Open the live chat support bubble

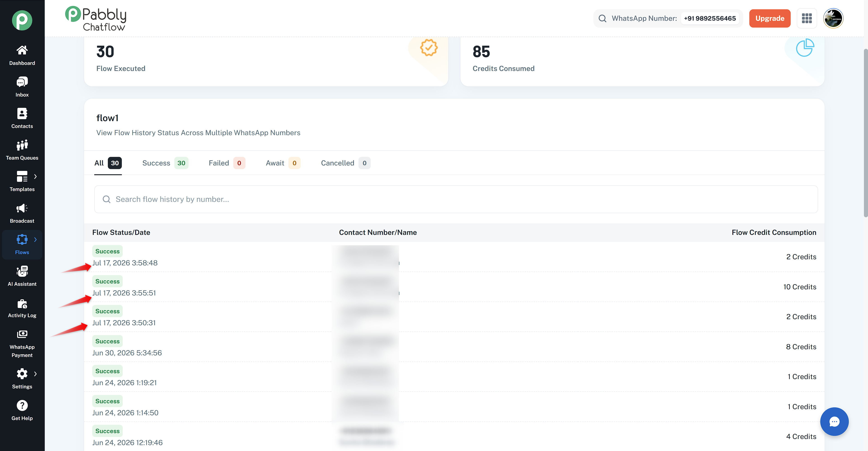point(834,421)
